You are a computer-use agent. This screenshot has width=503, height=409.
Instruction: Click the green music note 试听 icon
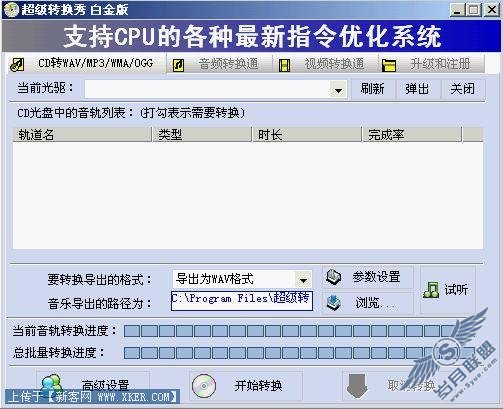point(431,290)
